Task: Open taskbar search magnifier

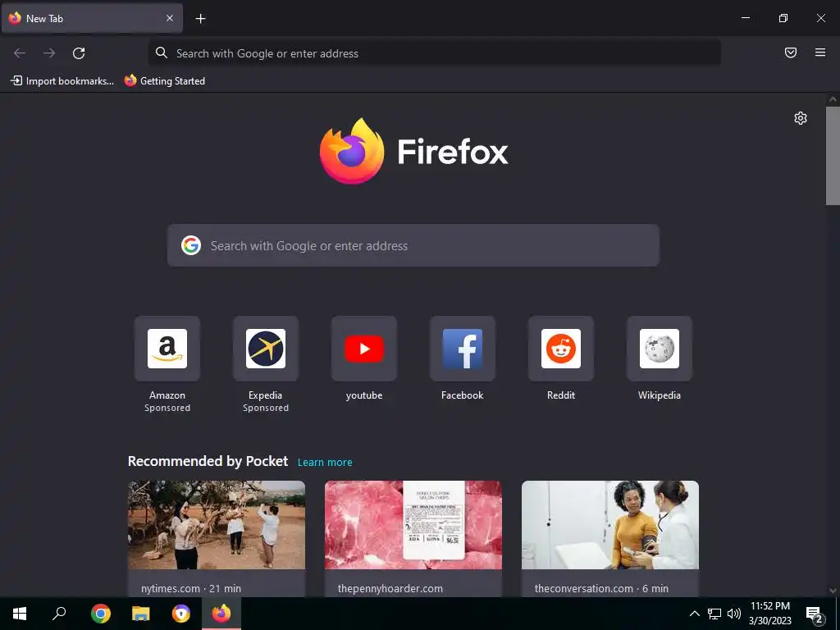Action: pyautogui.click(x=59, y=614)
